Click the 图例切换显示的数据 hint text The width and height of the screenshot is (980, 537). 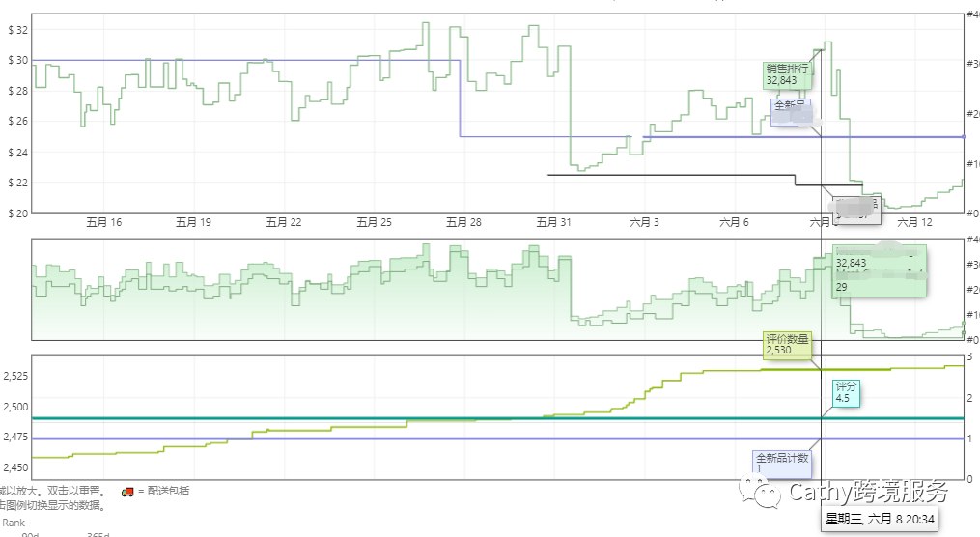[x=53, y=505]
